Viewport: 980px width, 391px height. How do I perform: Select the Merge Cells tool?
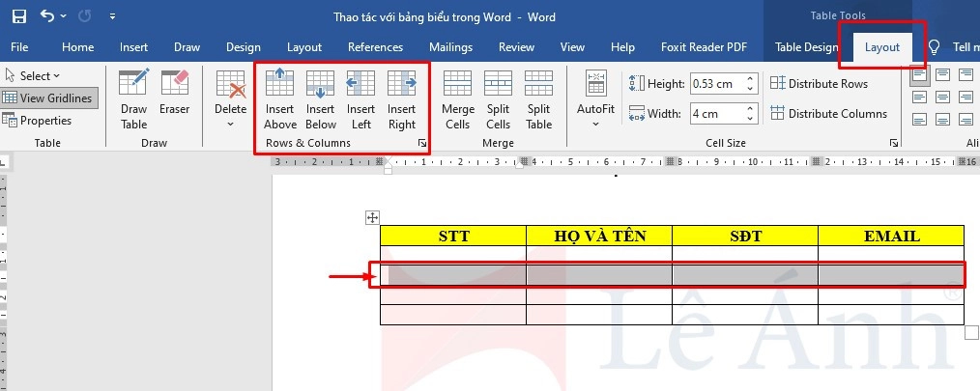[457, 99]
